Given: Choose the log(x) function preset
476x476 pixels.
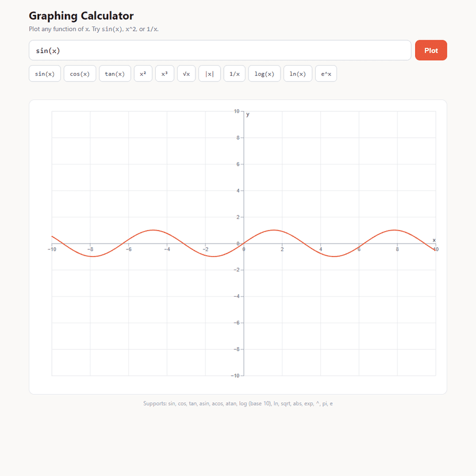Looking at the screenshot, I should (x=264, y=74).
